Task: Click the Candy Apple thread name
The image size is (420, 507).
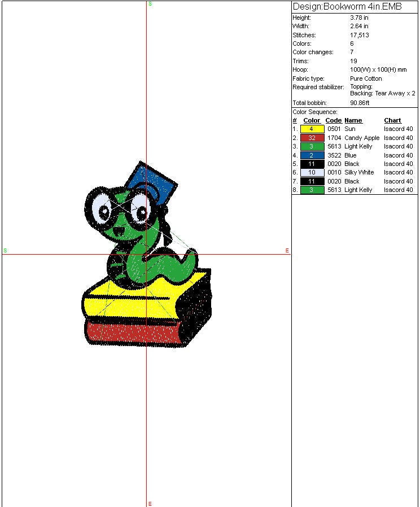Action: (362, 138)
